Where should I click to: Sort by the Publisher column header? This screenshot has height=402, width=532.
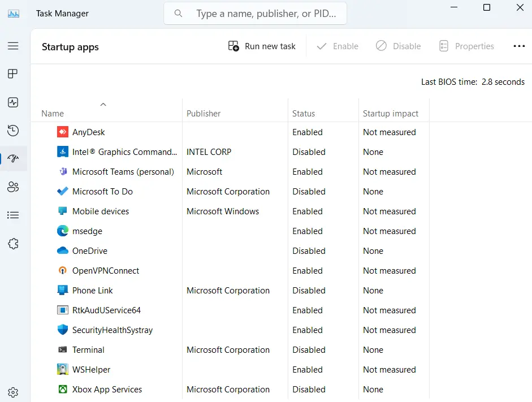pos(204,113)
